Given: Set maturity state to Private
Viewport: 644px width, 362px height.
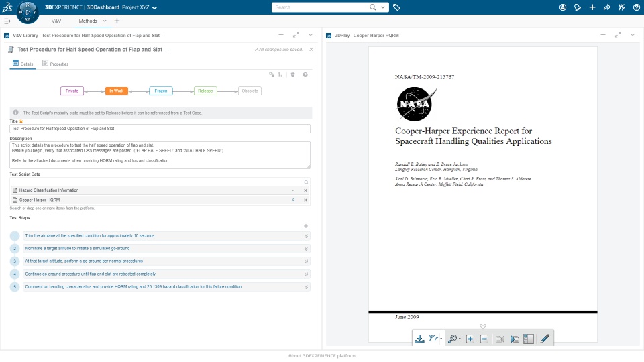Looking at the screenshot, I should click(x=72, y=90).
